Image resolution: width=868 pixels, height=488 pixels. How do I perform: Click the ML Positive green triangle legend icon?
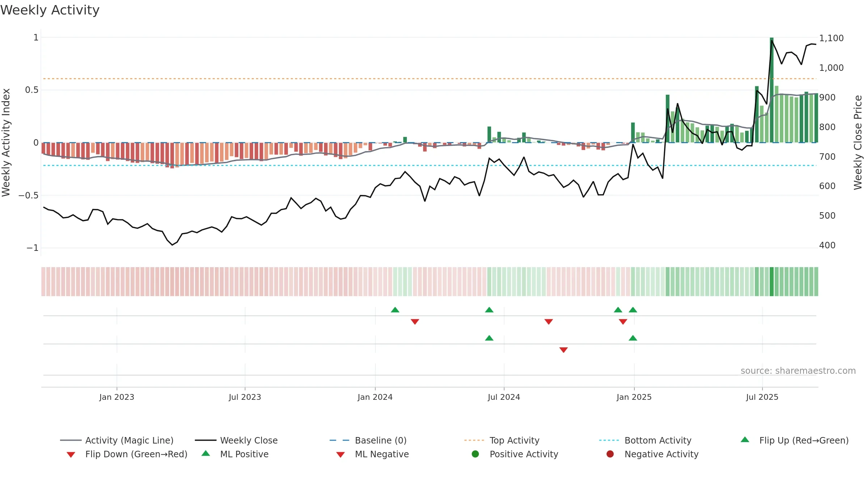coord(206,453)
